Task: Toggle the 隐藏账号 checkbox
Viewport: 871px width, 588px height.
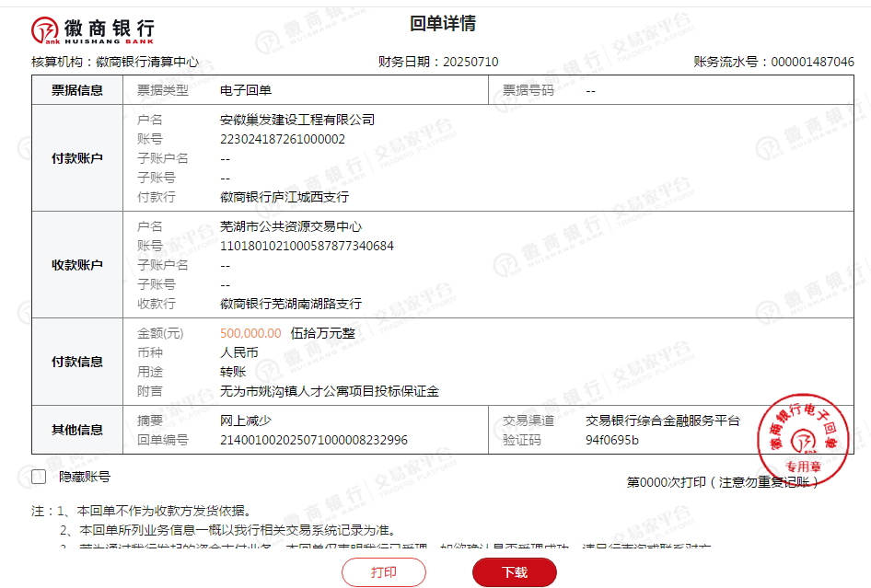Action: point(39,477)
